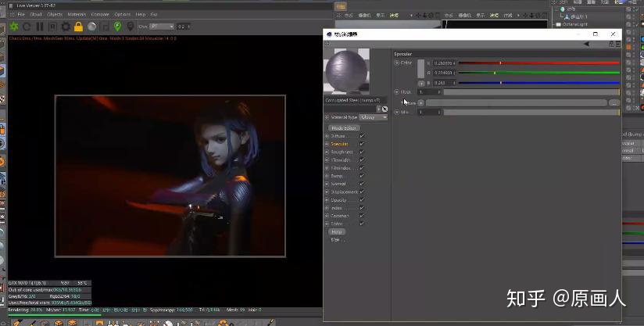Image resolution: width=644 pixels, height=326 pixels.
Task: Uncheck the Bump channel checkbox
Action: [362, 176]
